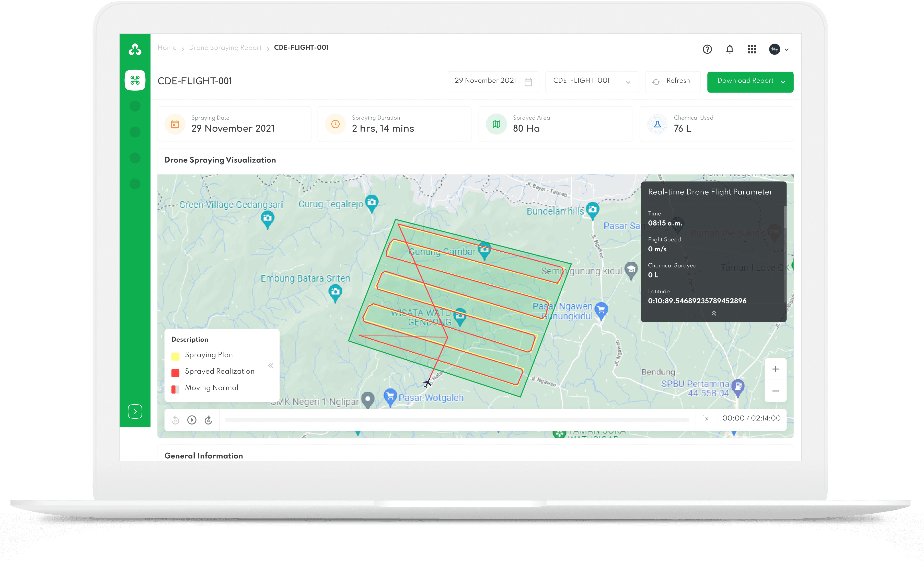Click the Spraying Plan yellow swatch
The height and width of the screenshot is (569, 924).
(175, 356)
